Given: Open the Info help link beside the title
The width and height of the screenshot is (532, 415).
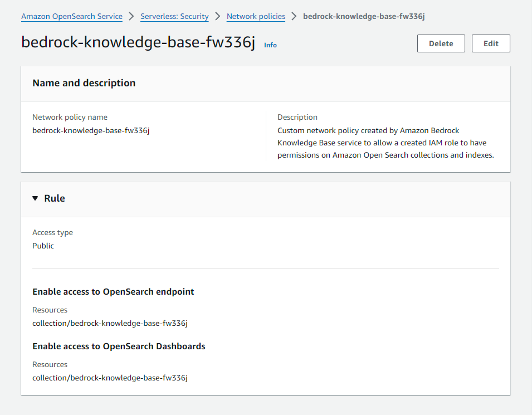Looking at the screenshot, I should [x=270, y=45].
